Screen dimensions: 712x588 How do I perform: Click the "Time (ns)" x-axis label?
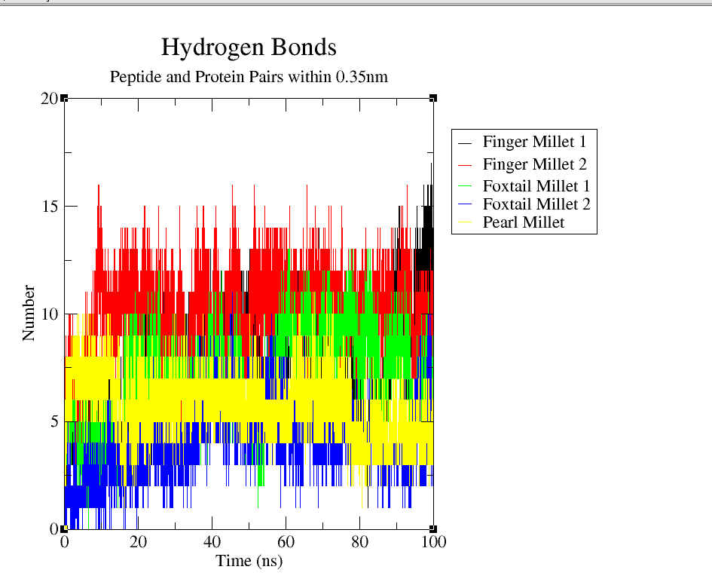click(x=249, y=561)
